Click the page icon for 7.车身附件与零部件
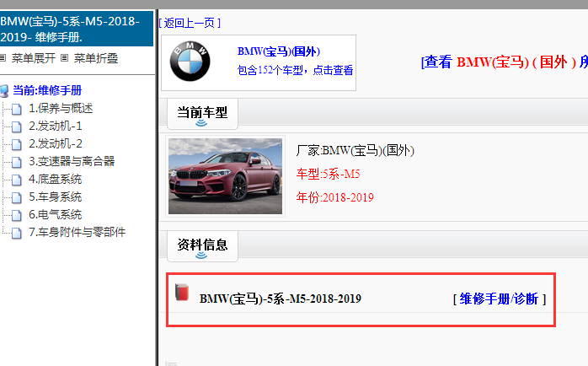This screenshot has width=588, height=366. (17, 233)
